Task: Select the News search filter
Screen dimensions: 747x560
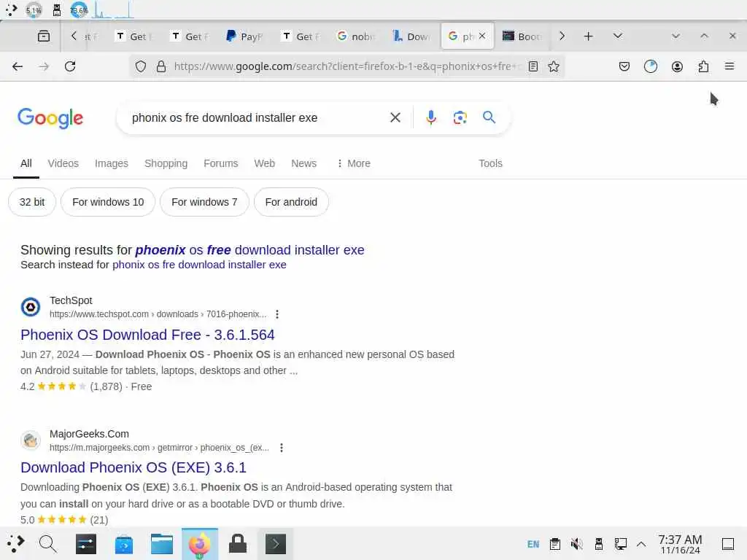Action: click(x=303, y=163)
